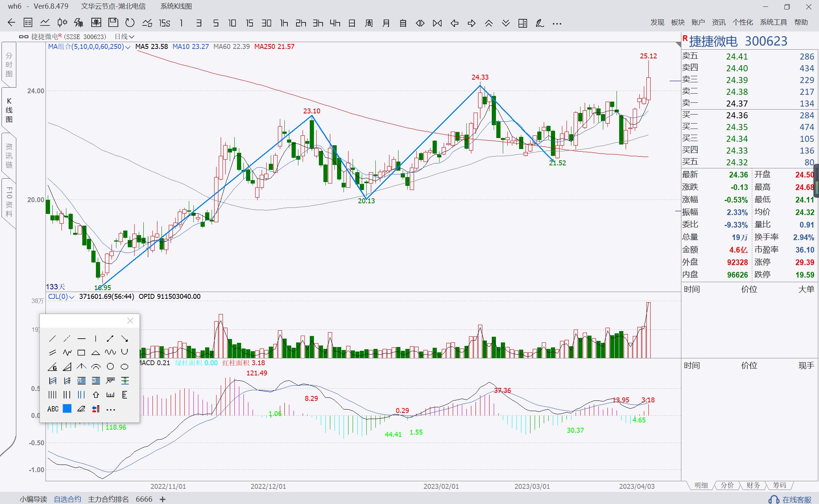This screenshot has width=819, height=504.
Task: Switch to the 分时图 side tab
Action: point(9,65)
